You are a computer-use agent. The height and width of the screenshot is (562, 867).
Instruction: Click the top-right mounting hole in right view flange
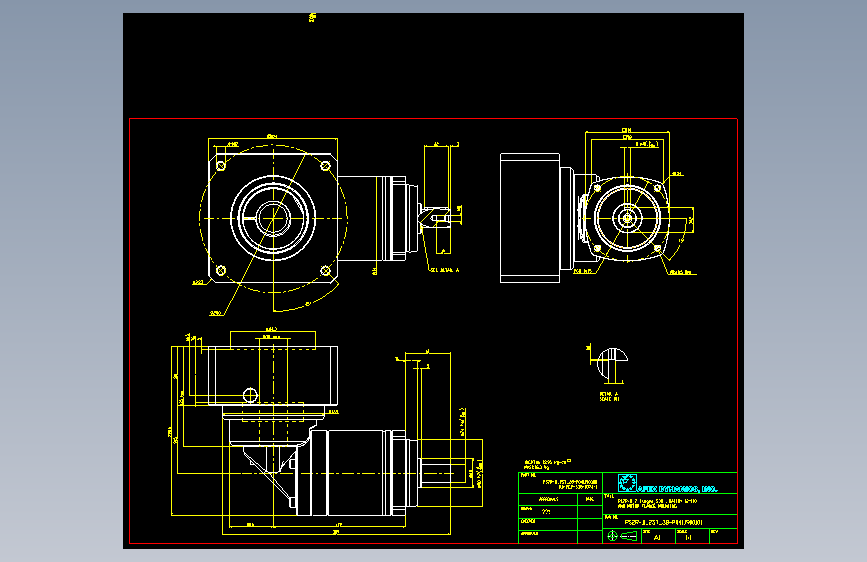click(x=657, y=188)
